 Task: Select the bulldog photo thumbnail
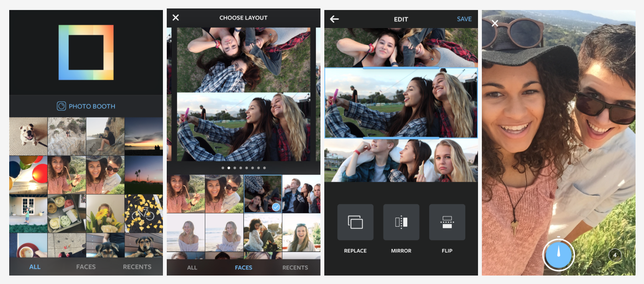[28, 136]
